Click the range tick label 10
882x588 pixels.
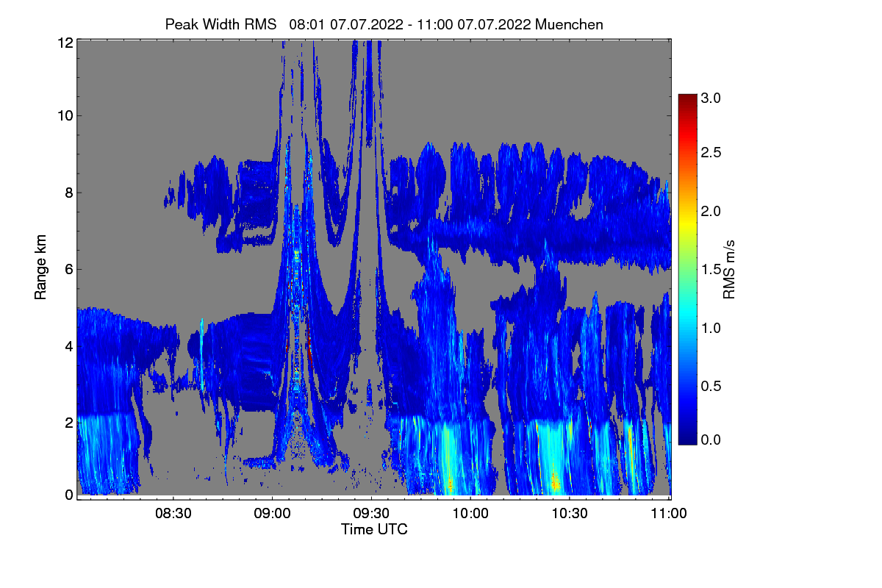[x=65, y=115]
